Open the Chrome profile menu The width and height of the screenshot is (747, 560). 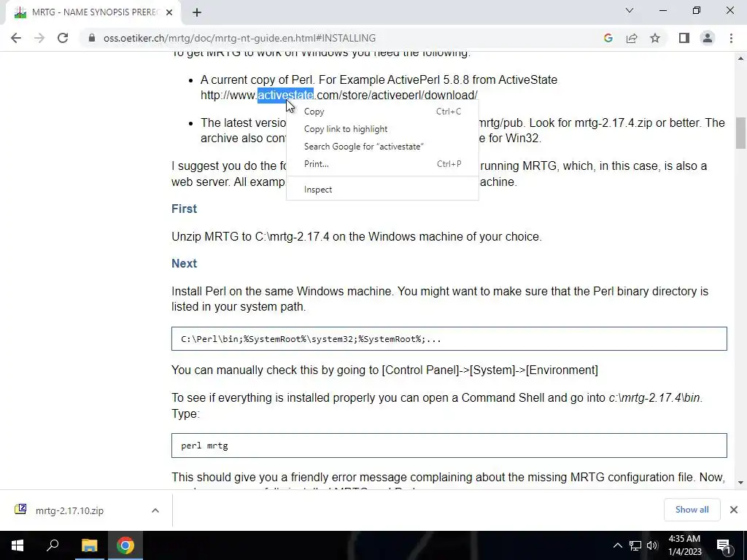[708, 38]
